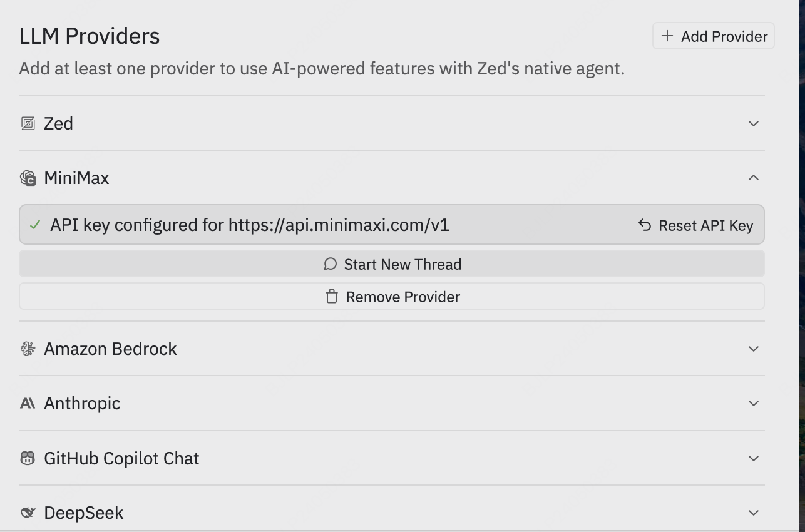Expand the Anthropic provider chevron
This screenshot has width=805, height=532.
coord(754,404)
